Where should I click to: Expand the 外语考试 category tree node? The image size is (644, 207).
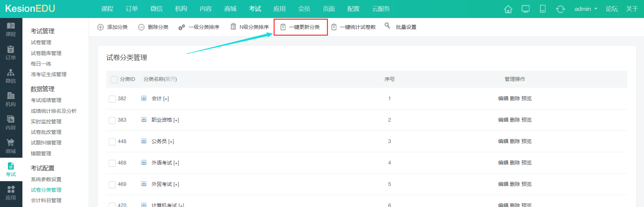144,162
